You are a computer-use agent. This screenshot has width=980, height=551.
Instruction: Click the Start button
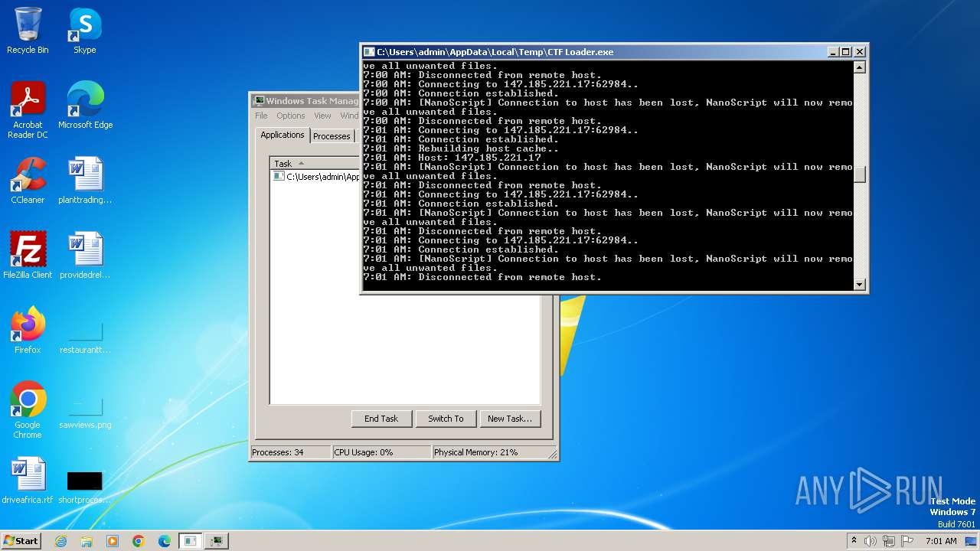pyautogui.click(x=21, y=540)
